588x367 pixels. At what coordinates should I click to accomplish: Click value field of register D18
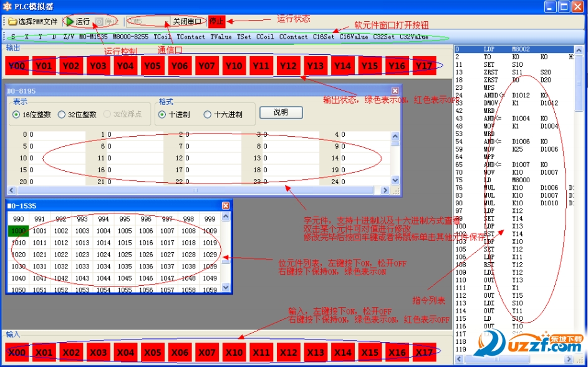pyautogui.click(x=291, y=170)
